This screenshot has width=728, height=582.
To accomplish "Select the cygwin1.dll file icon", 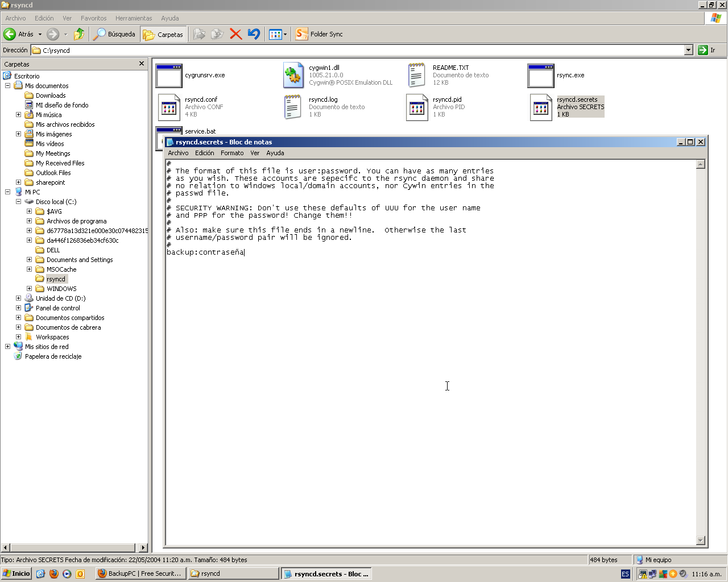I will tap(293, 75).
